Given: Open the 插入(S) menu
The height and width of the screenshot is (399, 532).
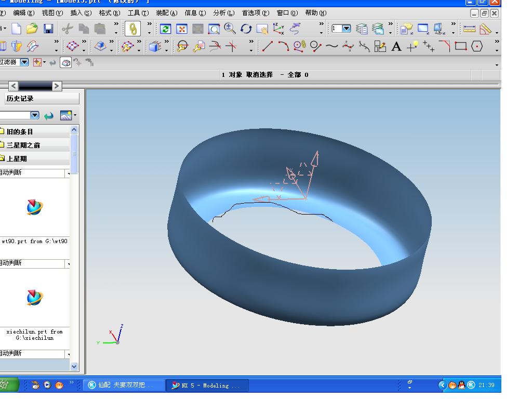Looking at the screenshot, I should coord(81,13).
